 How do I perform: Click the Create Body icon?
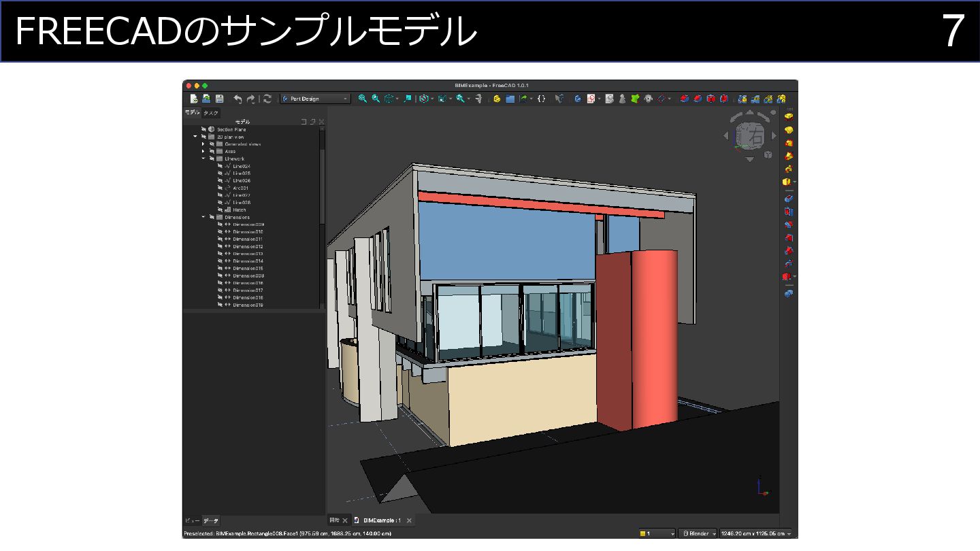tap(577, 99)
